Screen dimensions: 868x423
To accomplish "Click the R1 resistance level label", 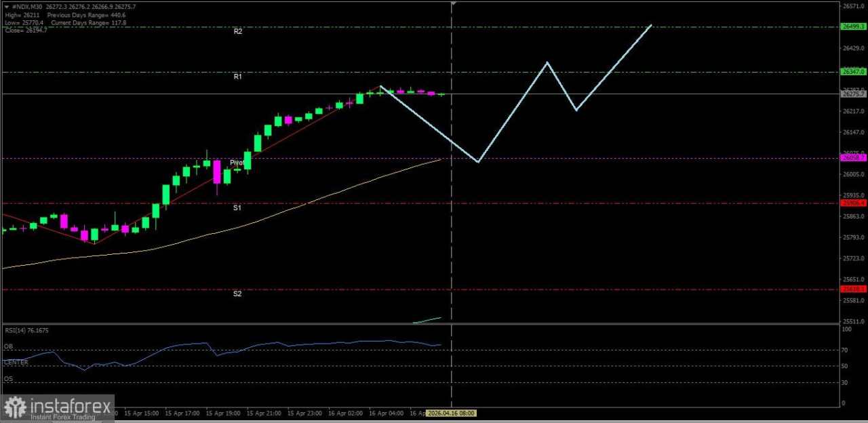I will (237, 76).
